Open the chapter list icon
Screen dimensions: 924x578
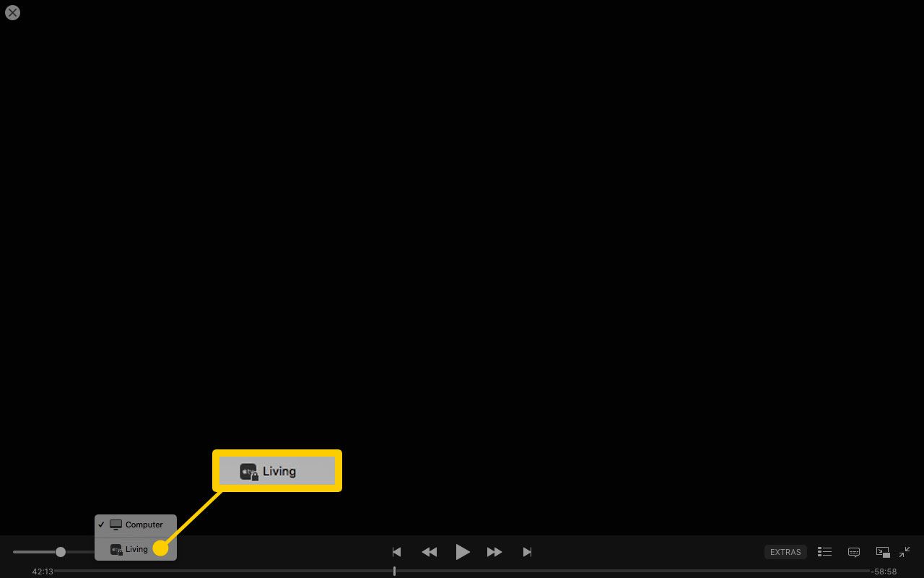pyautogui.click(x=824, y=552)
